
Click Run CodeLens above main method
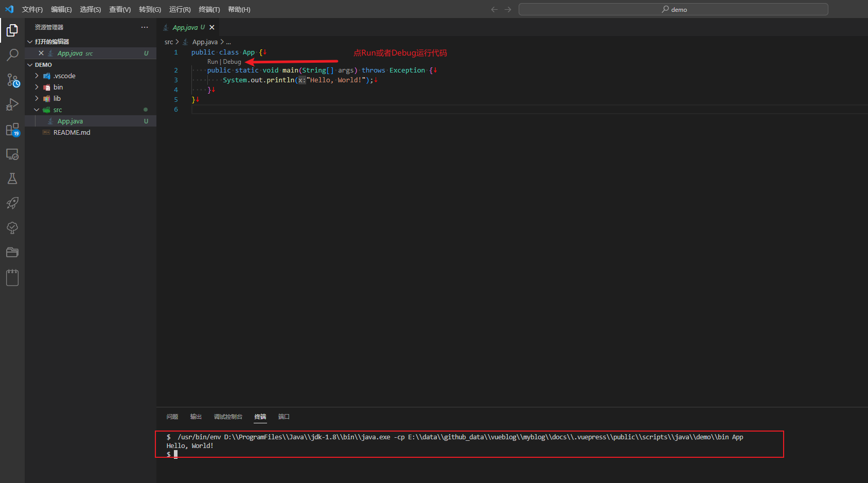(x=212, y=62)
